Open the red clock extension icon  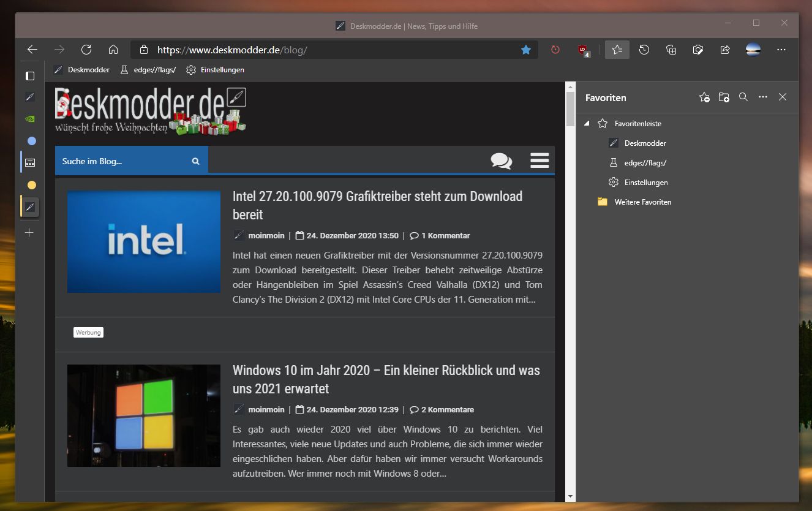point(555,50)
